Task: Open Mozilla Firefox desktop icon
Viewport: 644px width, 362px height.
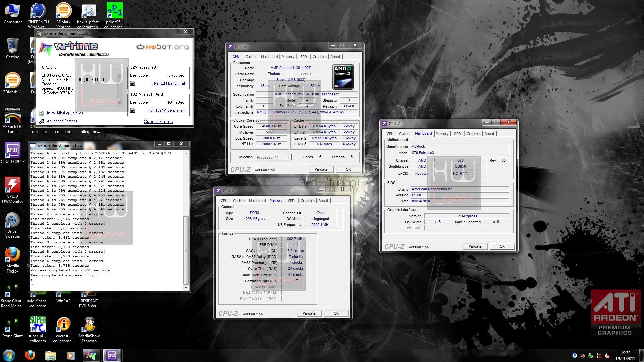Action: (x=12, y=259)
